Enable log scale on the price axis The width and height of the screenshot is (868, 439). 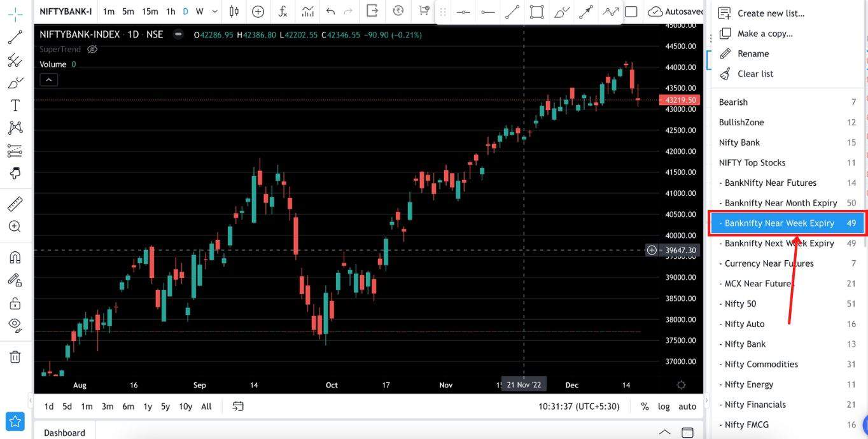click(663, 406)
